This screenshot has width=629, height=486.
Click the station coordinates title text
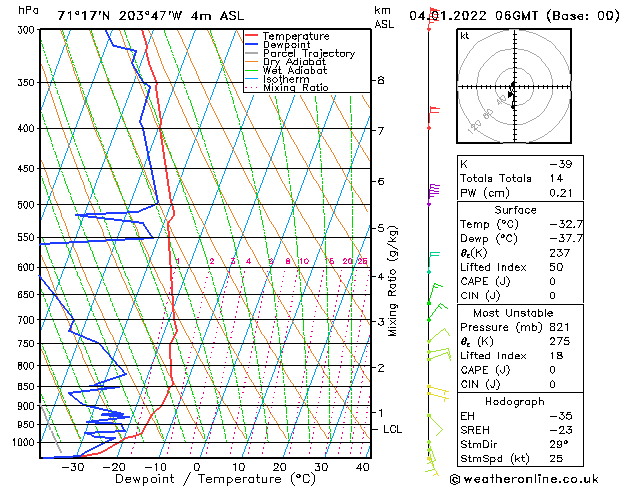click(x=150, y=16)
